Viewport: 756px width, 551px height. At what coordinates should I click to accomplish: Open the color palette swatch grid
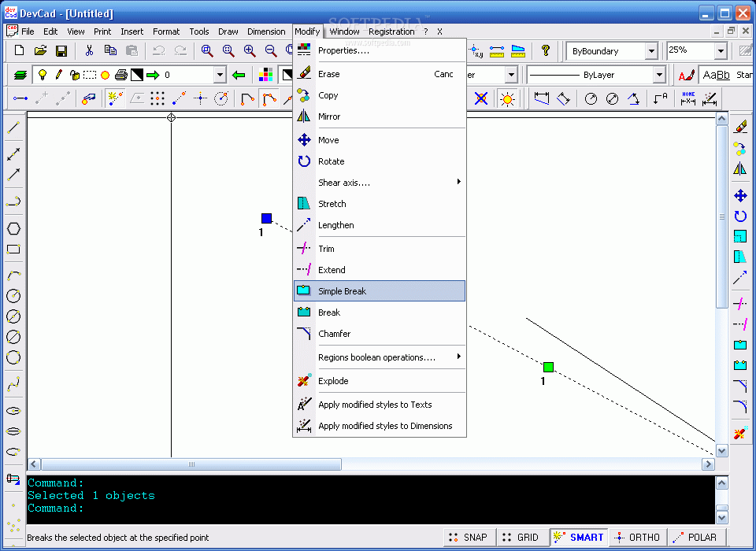point(265,75)
